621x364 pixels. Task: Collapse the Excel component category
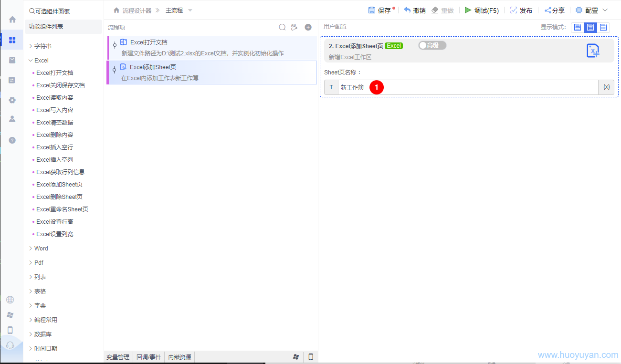click(x=41, y=61)
